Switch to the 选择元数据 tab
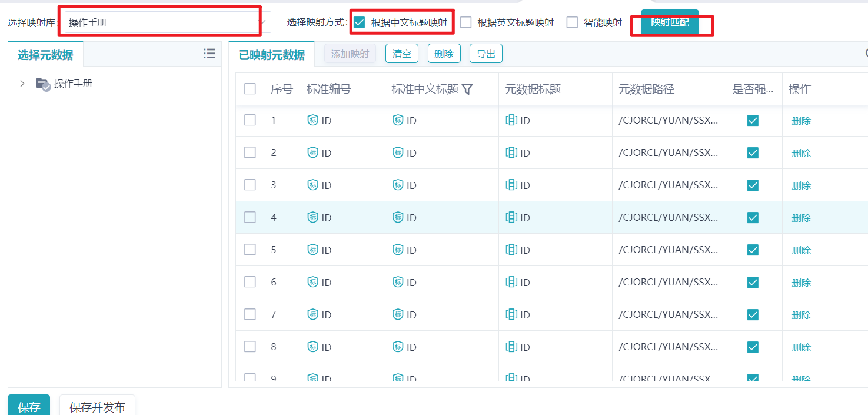 (45, 55)
